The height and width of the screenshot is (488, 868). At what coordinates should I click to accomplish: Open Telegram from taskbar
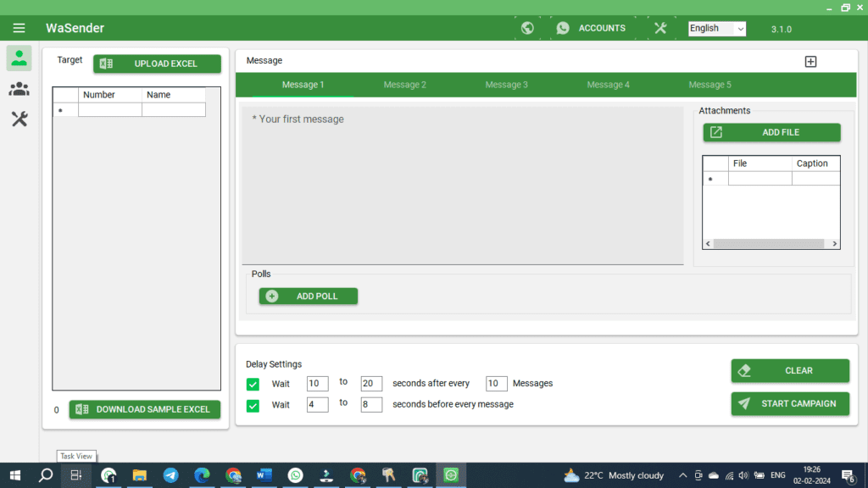pyautogui.click(x=170, y=475)
